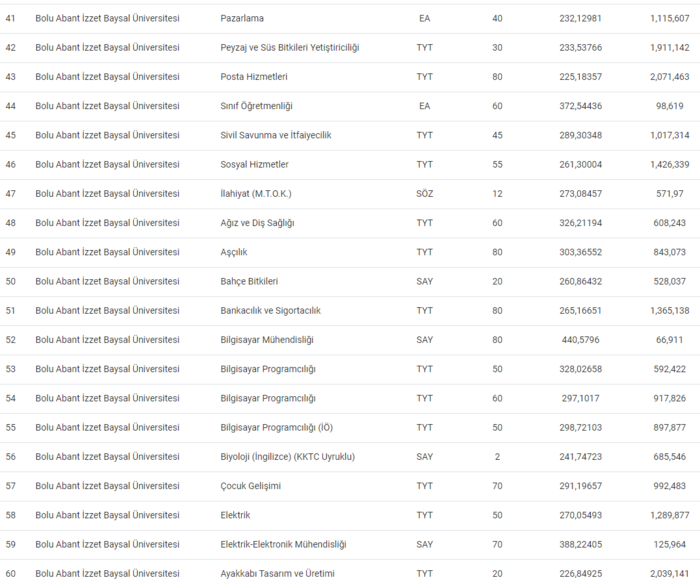Viewport: 700px width, 580px height.
Task: Open the Çocuk Gelişimi program
Action: click(x=250, y=486)
